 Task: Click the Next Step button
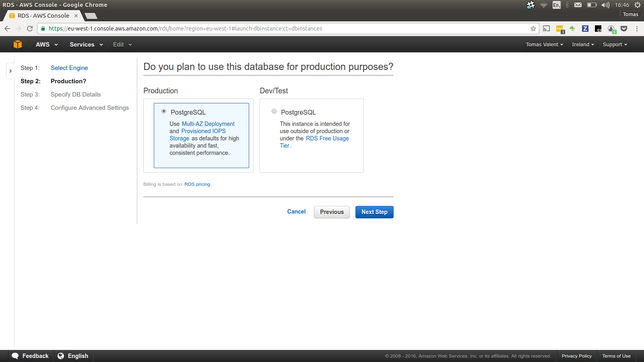pos(374,212)
